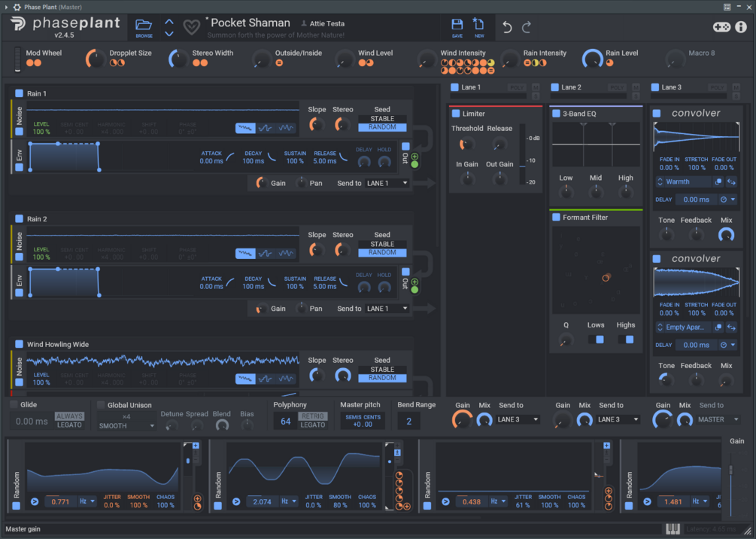Click the Master Gain fader

pos(731,470)
